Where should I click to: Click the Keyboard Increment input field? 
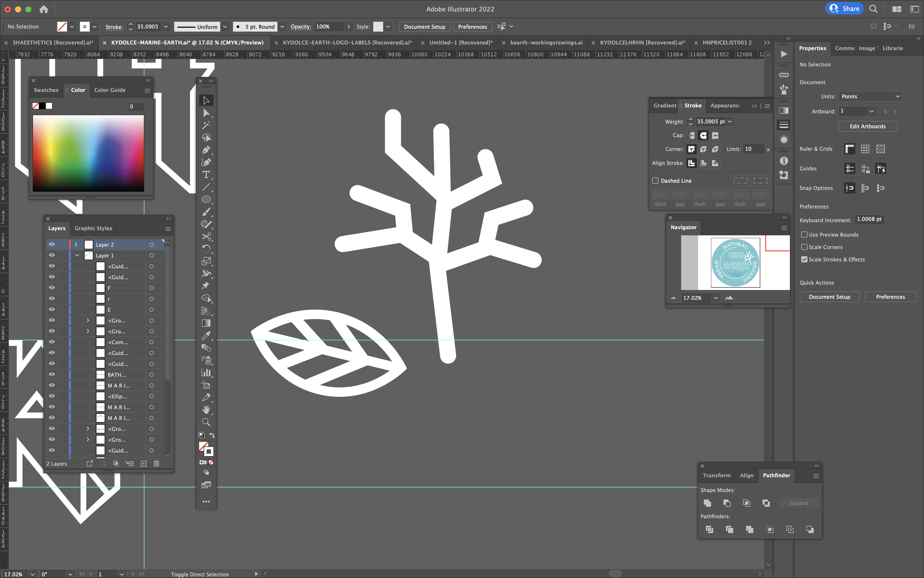click(869, 219)
